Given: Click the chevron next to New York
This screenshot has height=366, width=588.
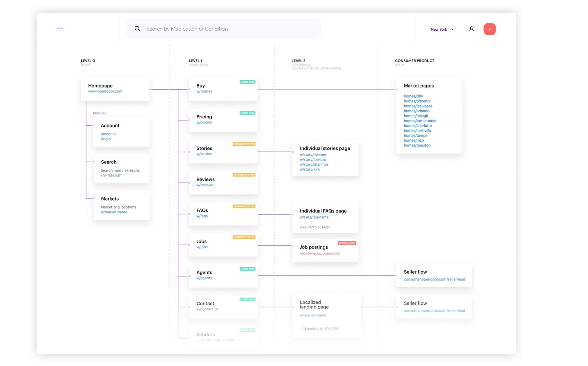Looking at the screenshot, I should [x=452, y=29].
